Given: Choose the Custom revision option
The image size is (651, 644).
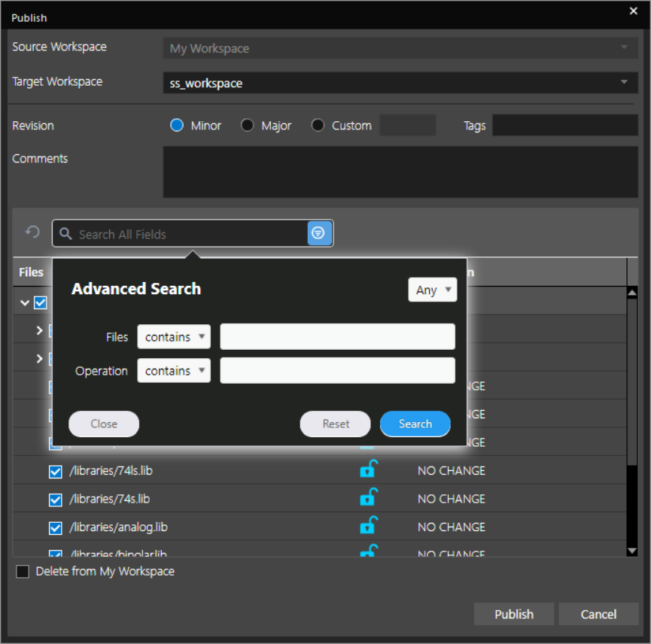Looking at the screenshot, I should pos(318,126).
